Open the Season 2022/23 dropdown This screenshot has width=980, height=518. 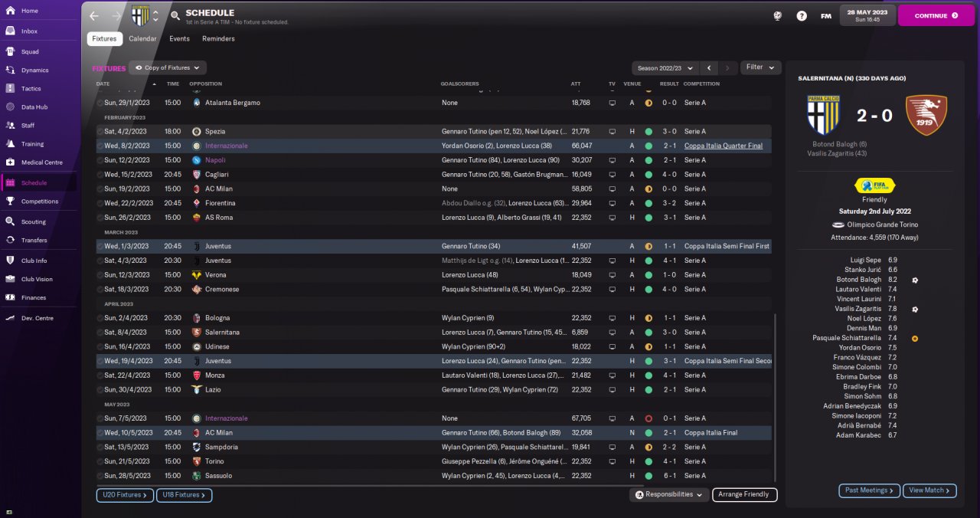pos(665,67)
